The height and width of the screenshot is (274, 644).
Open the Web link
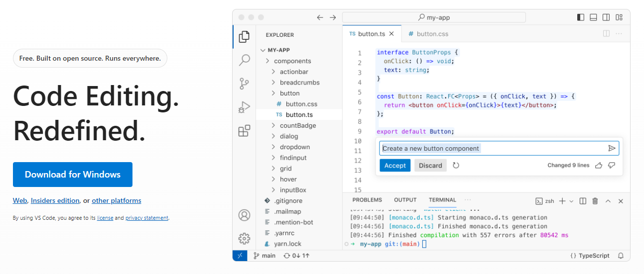[20, 200]
